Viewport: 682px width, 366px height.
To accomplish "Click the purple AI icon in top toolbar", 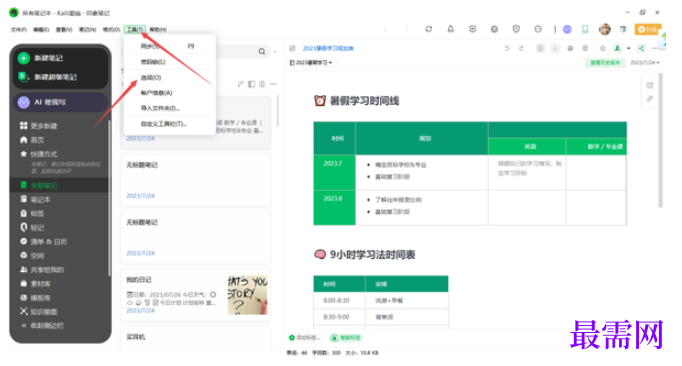I will (567, 29).
